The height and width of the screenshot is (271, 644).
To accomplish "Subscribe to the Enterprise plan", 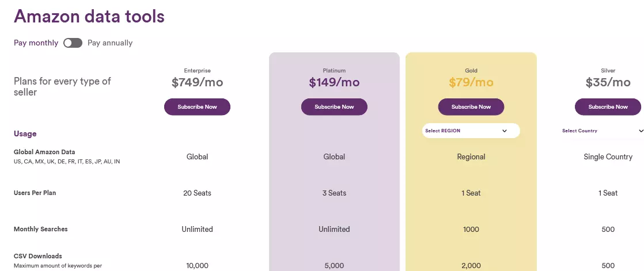I will [197, 106].
